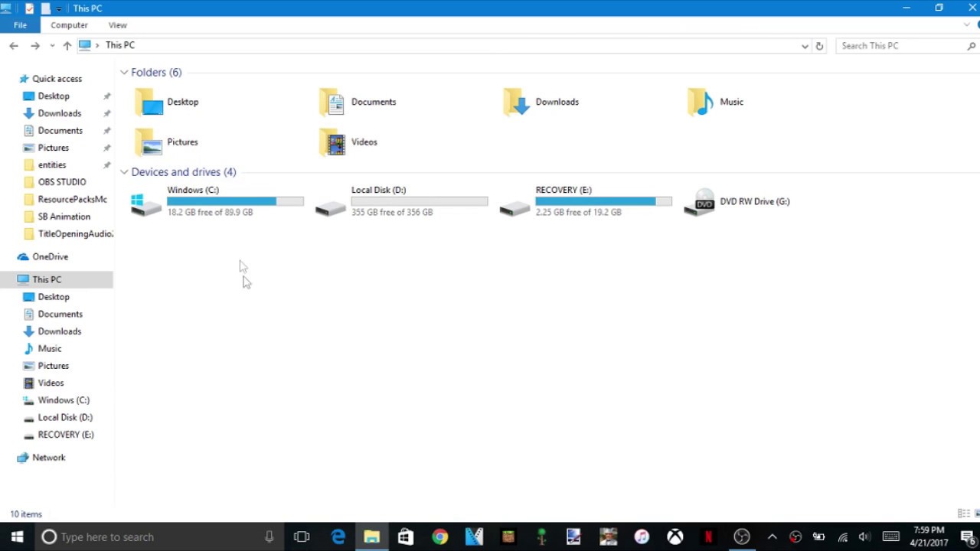This screenshot has height=551, width=980.
Task: Click the Refresh icon in the address bar
Action: pos(819,45)
